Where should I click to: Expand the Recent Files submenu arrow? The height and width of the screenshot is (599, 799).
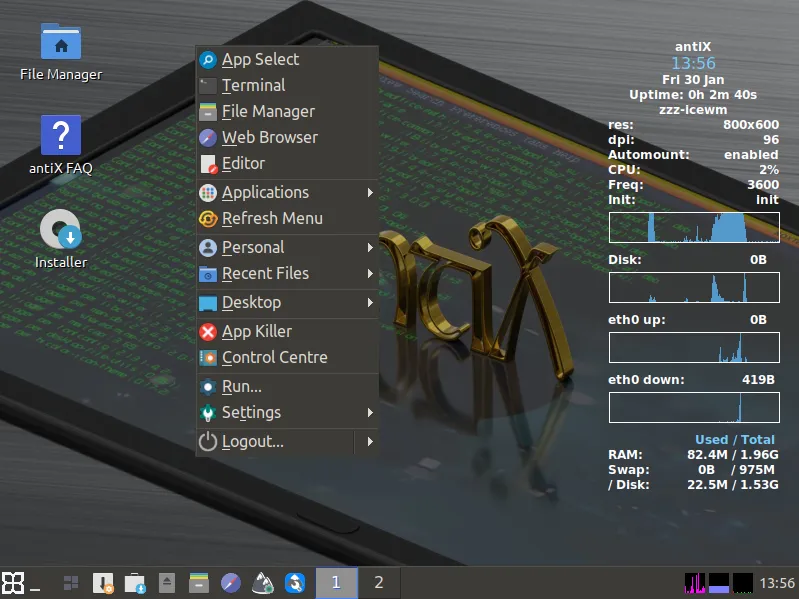point(370,274)
